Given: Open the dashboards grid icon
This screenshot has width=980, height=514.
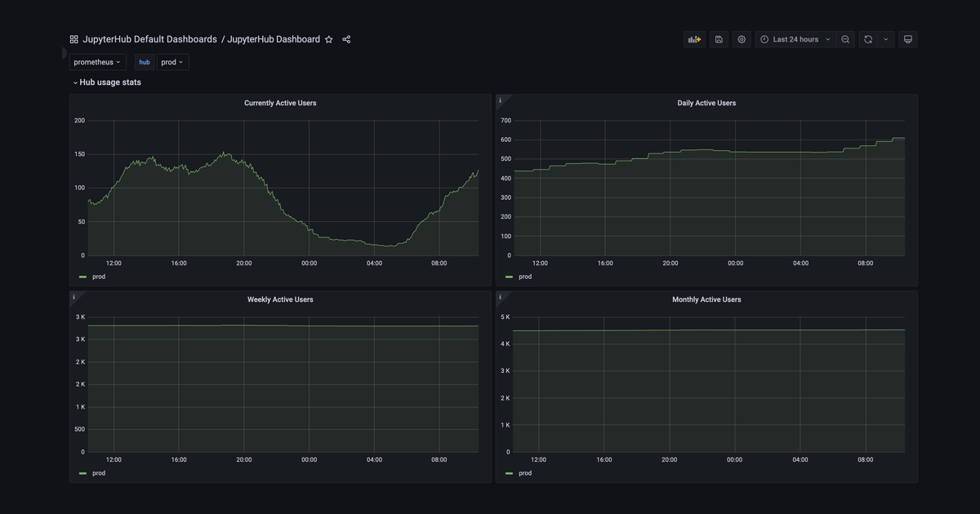Looking at the screenshot, I should [x=73, y=39].
